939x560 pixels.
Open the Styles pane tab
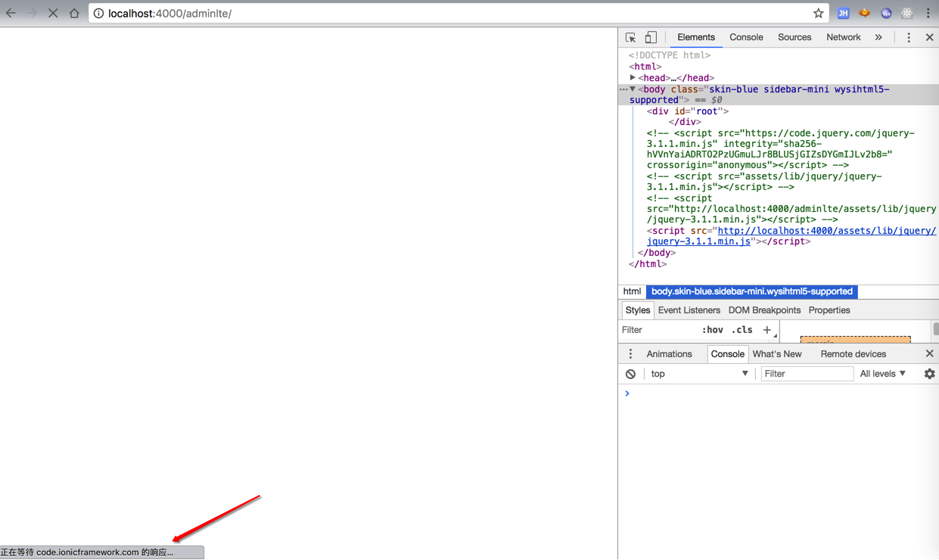pyautogui.click(x=637, y=310)
